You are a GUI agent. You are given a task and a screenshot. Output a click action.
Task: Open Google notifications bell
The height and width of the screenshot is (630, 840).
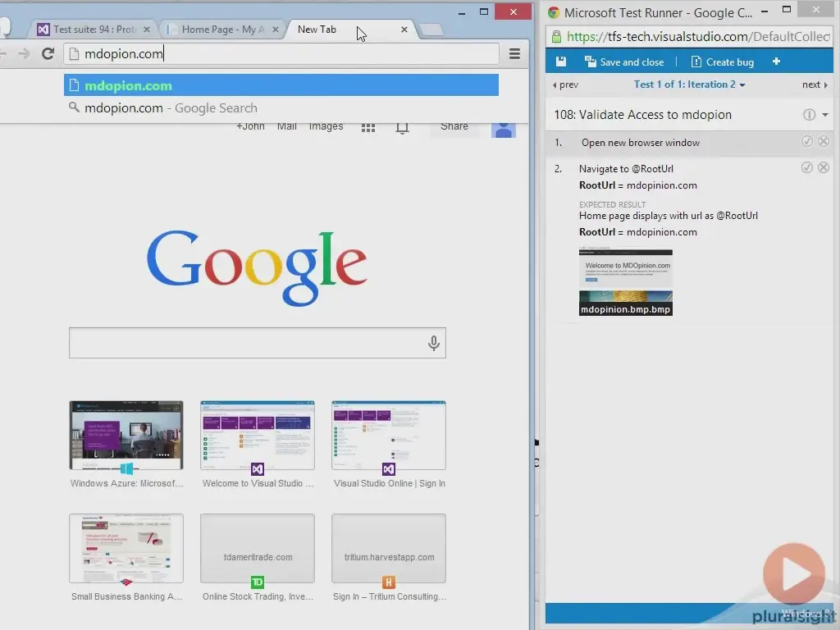(402, 127)
